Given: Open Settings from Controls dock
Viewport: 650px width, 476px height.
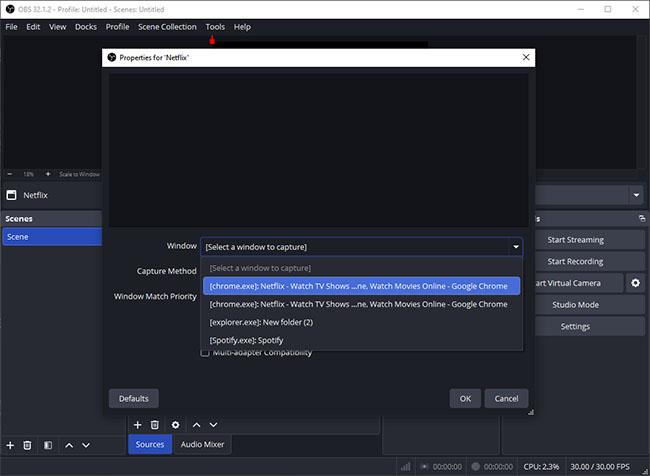Looking at the screenshot, I should point(589,326).
